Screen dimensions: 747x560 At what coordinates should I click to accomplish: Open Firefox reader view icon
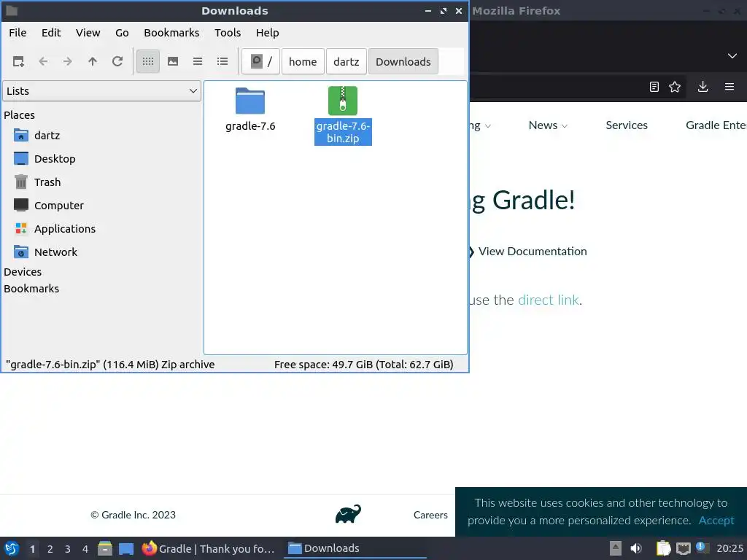point(654,87)
